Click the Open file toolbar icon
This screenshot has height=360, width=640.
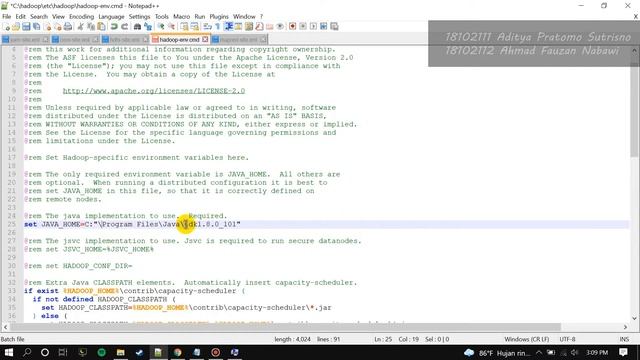16,27
